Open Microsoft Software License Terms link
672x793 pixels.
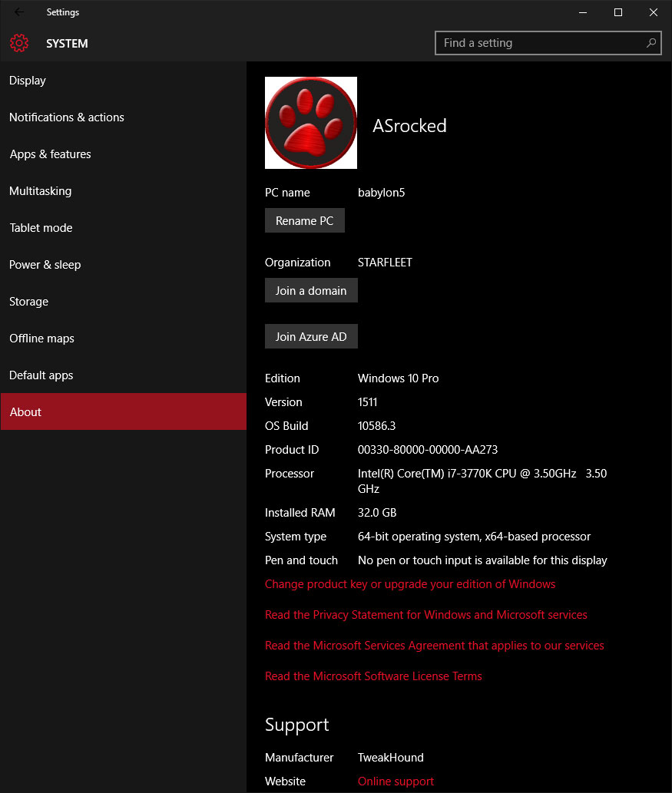(373, 676)
